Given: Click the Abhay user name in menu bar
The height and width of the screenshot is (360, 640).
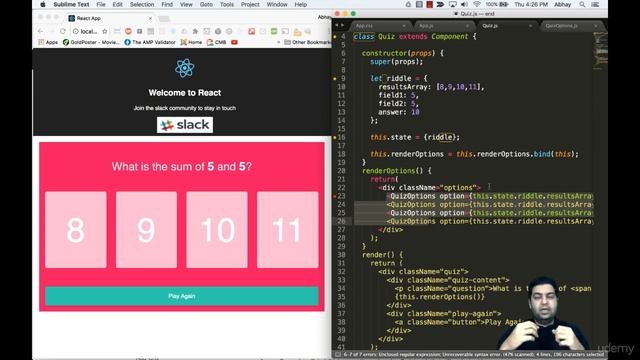Looking at the screenshot, I should [562, 4].
